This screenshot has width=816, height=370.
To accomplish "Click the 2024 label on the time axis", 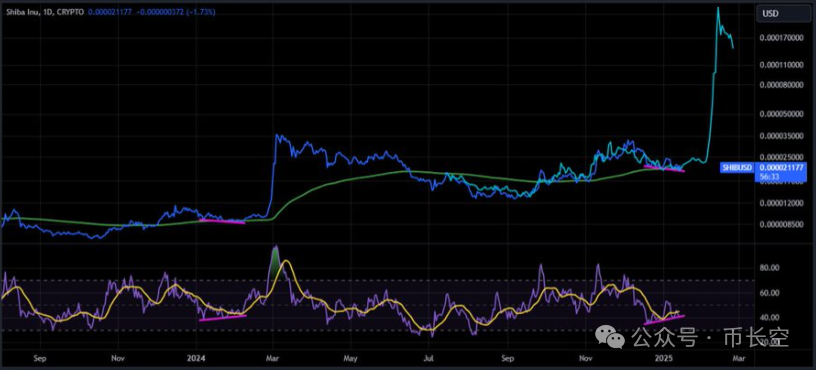I will click(x=196, y=359).
